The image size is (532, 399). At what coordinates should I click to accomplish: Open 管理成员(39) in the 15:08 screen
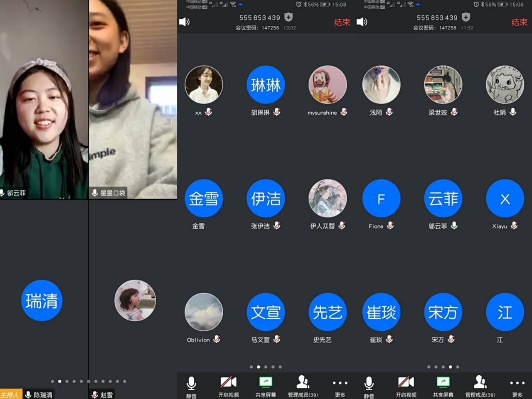click(303, 386)
